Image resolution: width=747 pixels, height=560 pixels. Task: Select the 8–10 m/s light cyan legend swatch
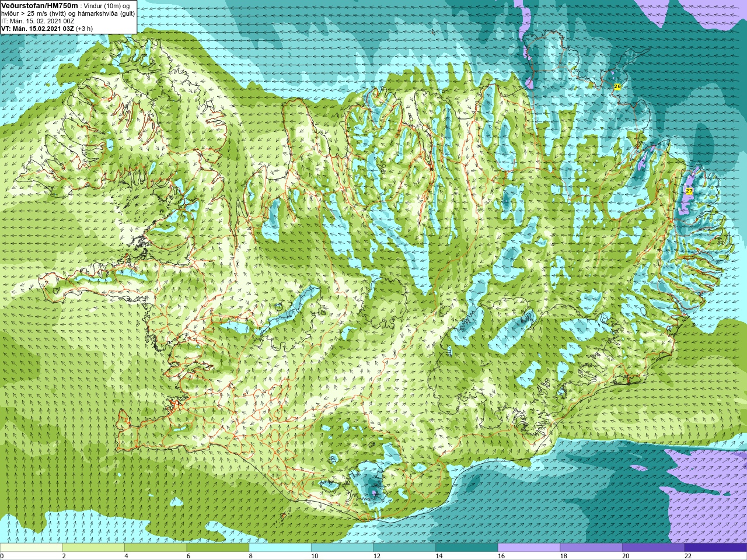pyautogui.click(x=280, y=548)
